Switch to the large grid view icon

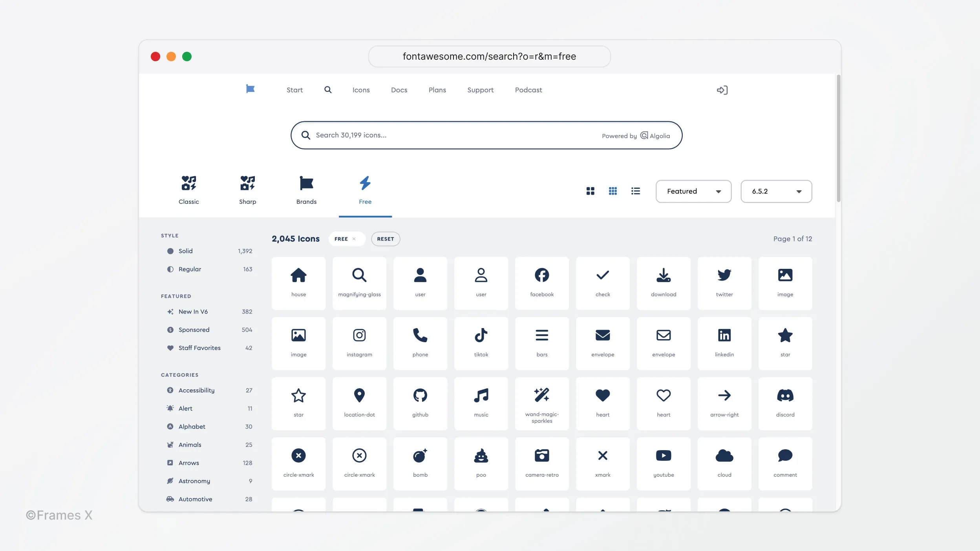coord(590,191)
